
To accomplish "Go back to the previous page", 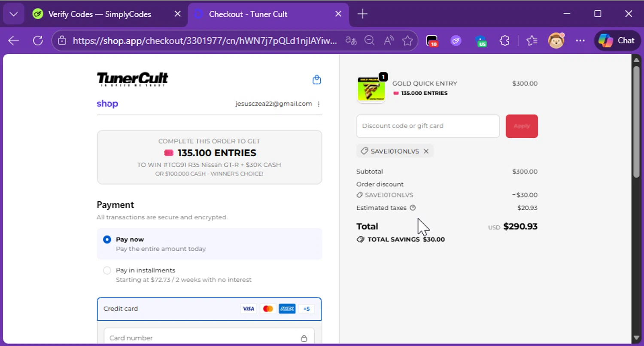I will pos(14,41).
